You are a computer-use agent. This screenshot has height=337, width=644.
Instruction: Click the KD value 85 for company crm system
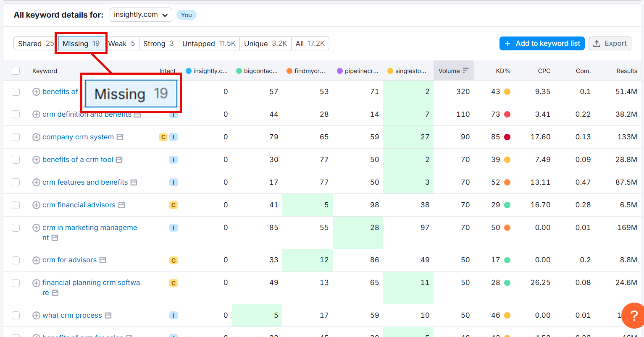[x=496, y=137]
